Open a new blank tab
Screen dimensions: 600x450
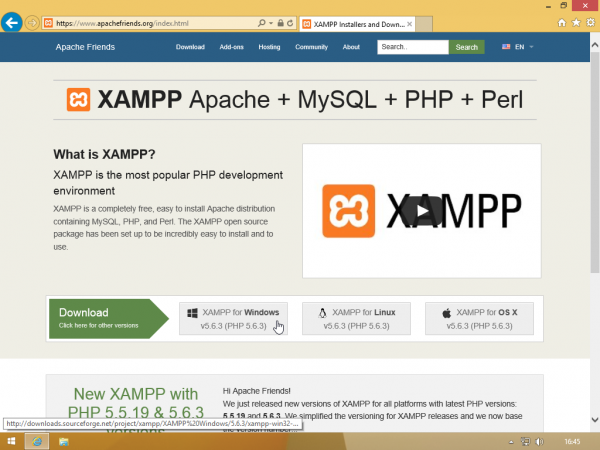424,24
